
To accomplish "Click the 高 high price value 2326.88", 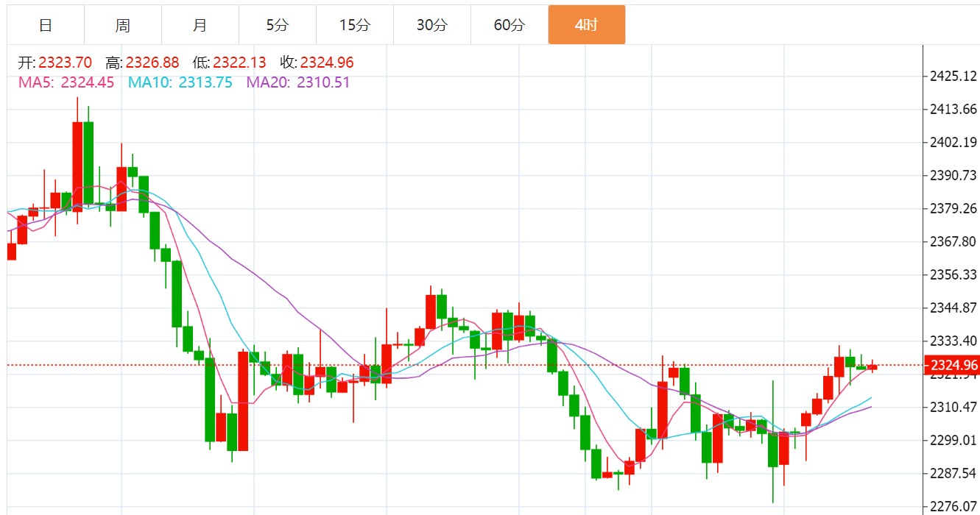I will click(152, 63).
